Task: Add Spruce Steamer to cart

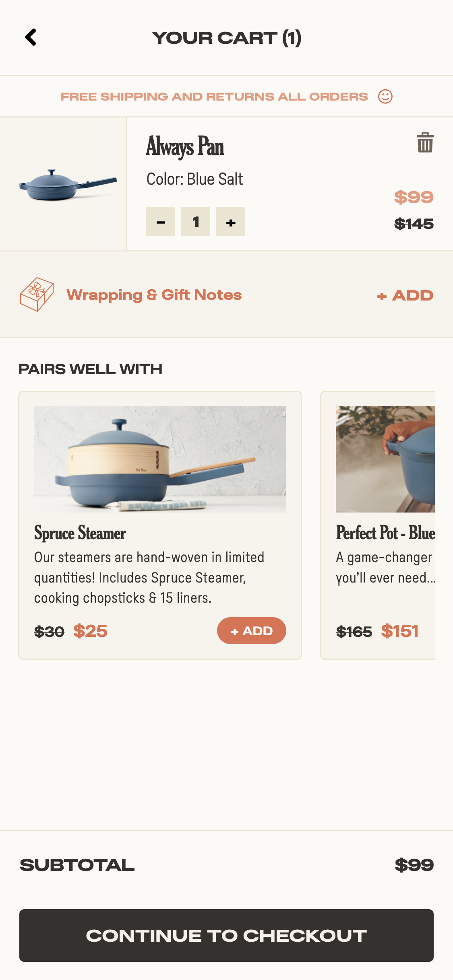Action: coord(252,631)
